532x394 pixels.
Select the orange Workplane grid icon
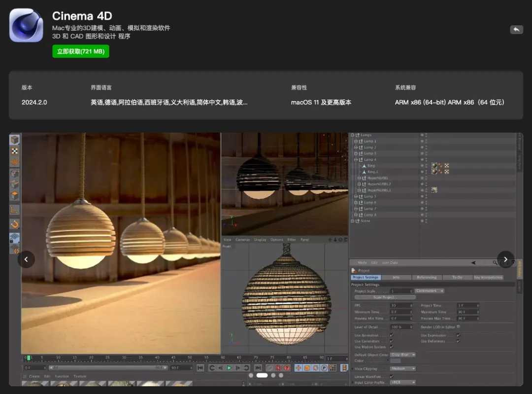15,162
